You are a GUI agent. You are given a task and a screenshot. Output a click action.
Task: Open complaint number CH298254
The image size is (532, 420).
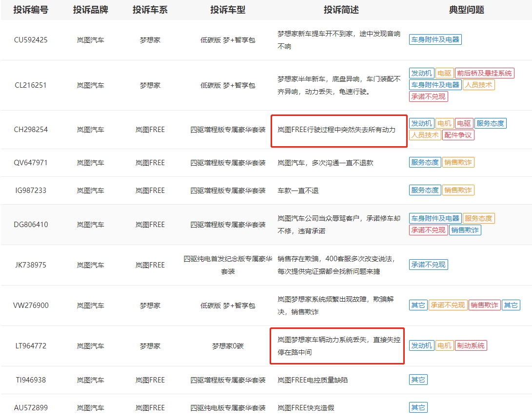(x=31, y=130)
